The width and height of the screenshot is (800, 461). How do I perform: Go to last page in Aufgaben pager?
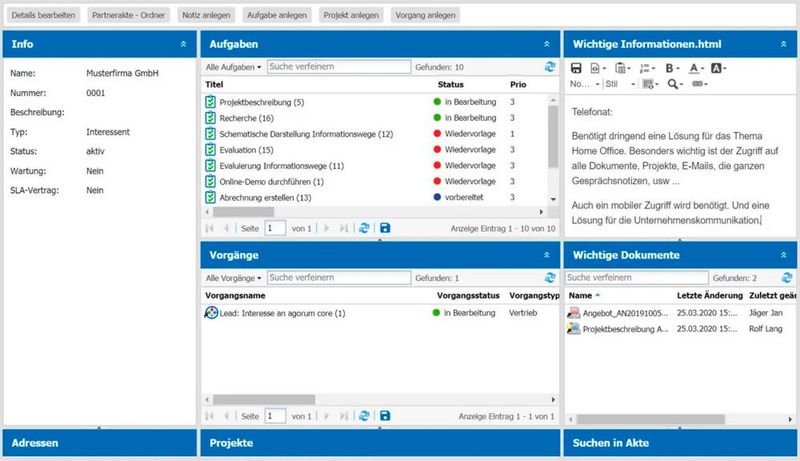tap(344, 228)
